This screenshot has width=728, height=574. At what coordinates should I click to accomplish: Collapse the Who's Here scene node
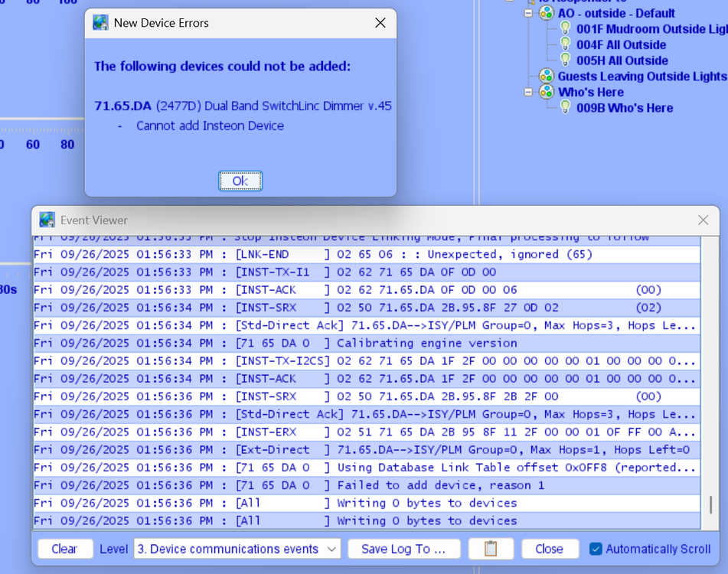pos(528,93)
